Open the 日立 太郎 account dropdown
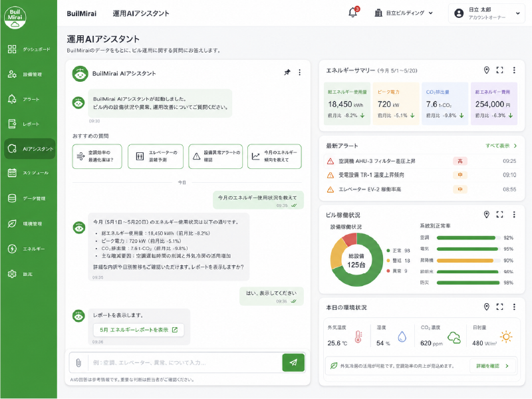The image size is (532, 399). 487,13
